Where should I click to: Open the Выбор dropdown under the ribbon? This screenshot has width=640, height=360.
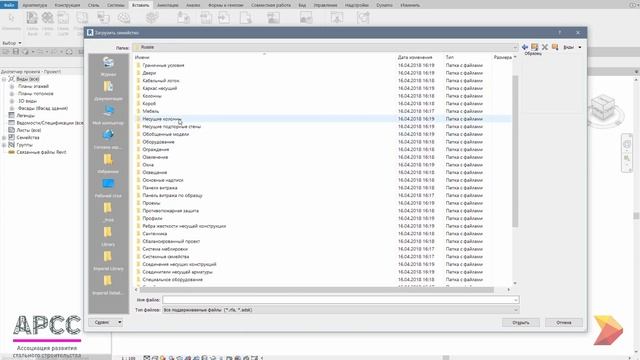(12, 43)
